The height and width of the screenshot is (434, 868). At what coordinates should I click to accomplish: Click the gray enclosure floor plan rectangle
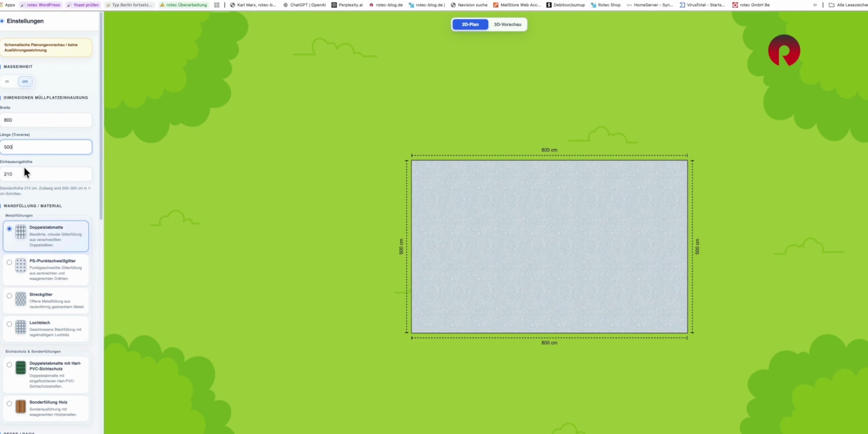pos(549,247)
